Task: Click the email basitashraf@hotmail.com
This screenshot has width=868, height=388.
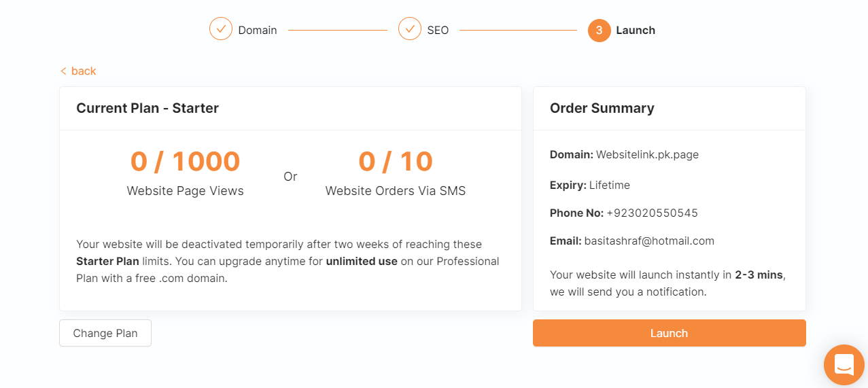Action: 649,241
